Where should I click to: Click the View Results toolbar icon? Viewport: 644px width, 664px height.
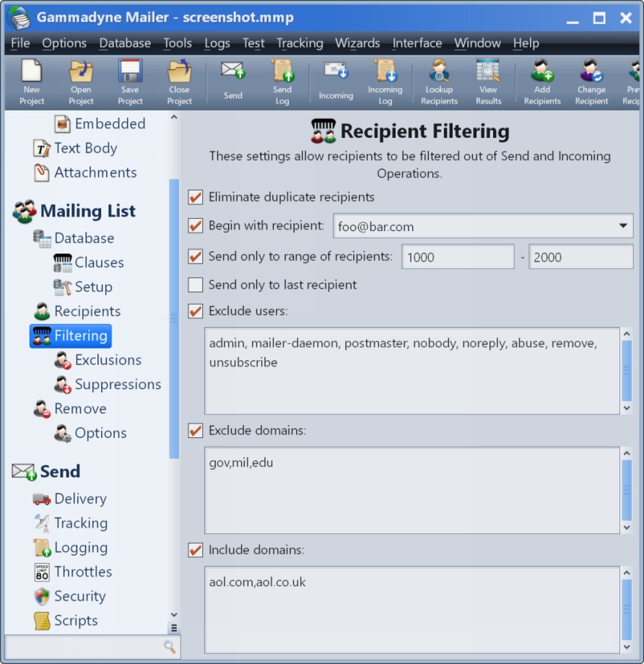click(488, 72)
